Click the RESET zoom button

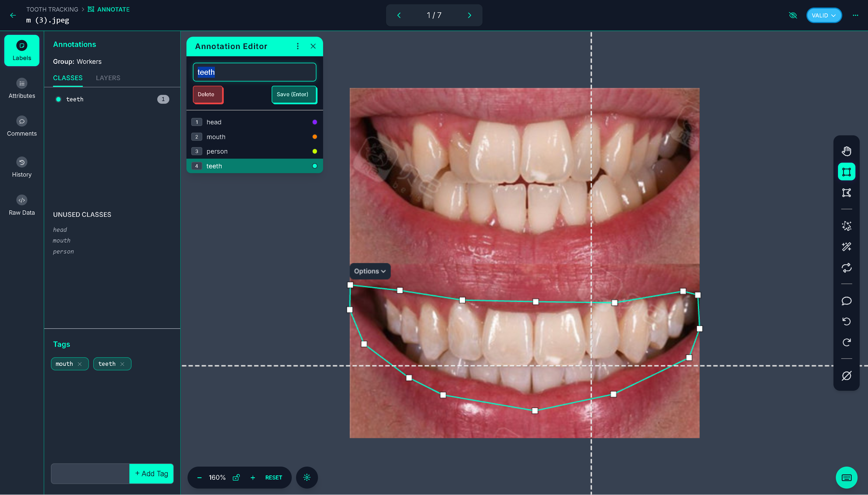(274, 478)
